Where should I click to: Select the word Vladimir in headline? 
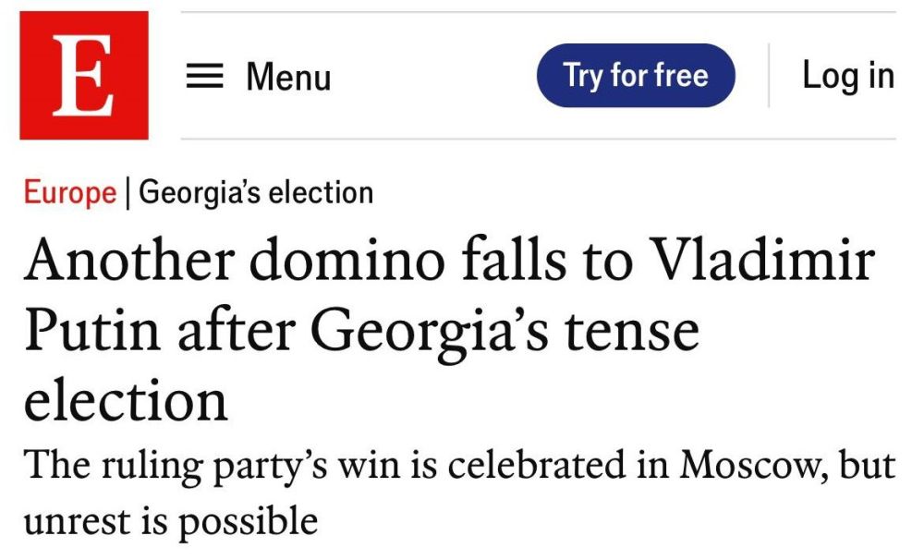click(762, 260)
